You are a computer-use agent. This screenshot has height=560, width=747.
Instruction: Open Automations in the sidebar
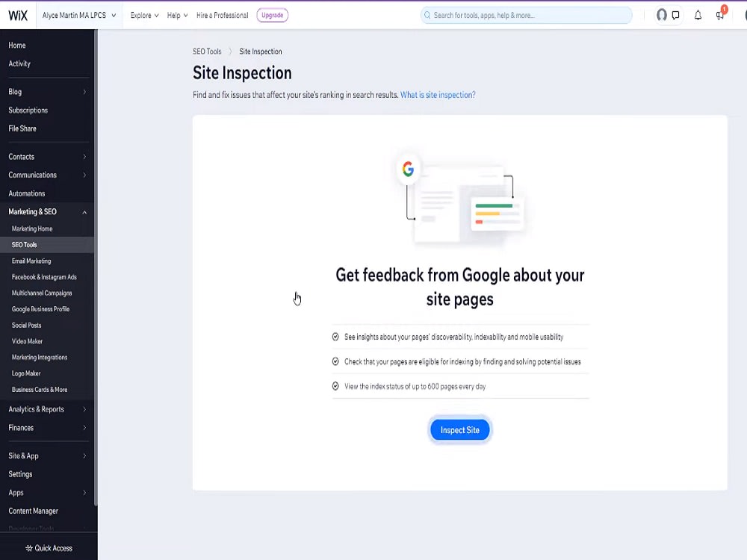point(27,193)
